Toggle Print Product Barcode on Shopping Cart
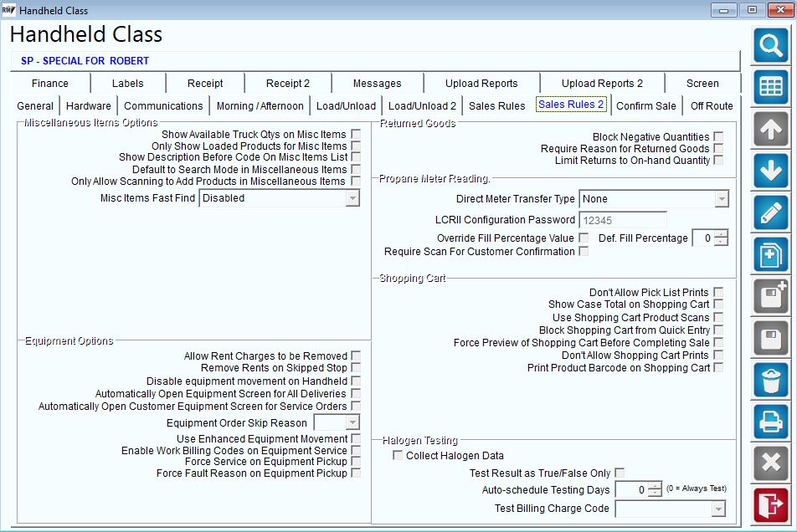This screenshot has height=532, width=797. (x=718, y=367)
